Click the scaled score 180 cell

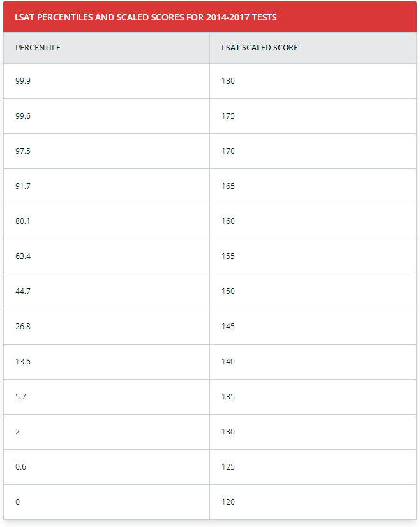coord(313,81)
